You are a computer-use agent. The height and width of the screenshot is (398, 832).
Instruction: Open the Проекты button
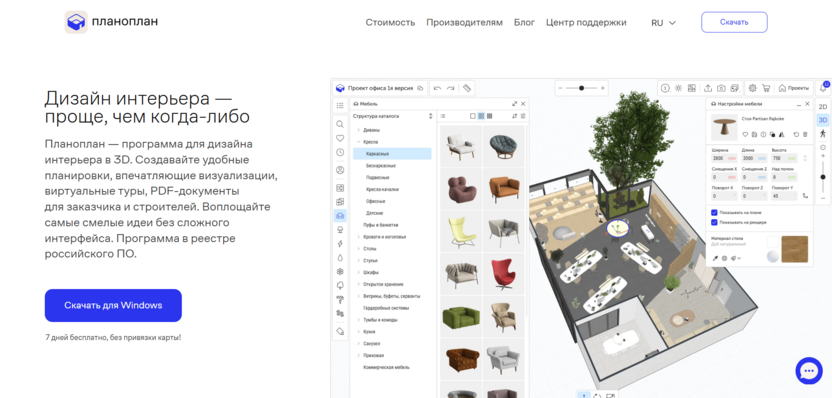(x=794, y=88)
